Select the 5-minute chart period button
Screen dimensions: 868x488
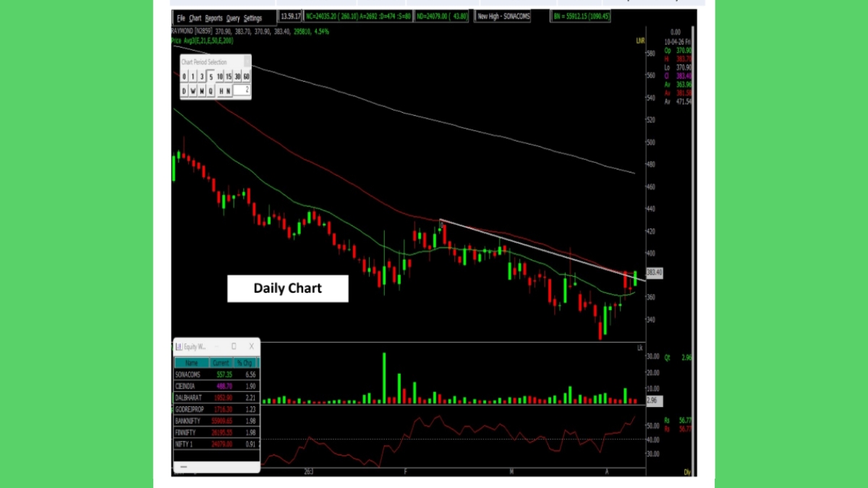click(x=210, y=77)
